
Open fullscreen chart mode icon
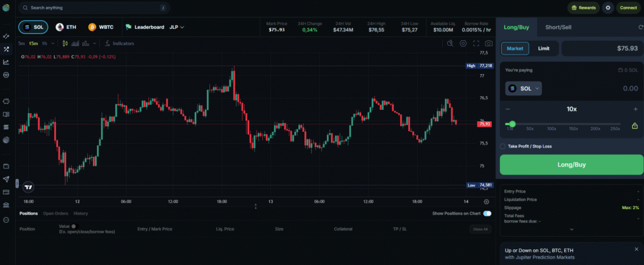tap(476, 43)
